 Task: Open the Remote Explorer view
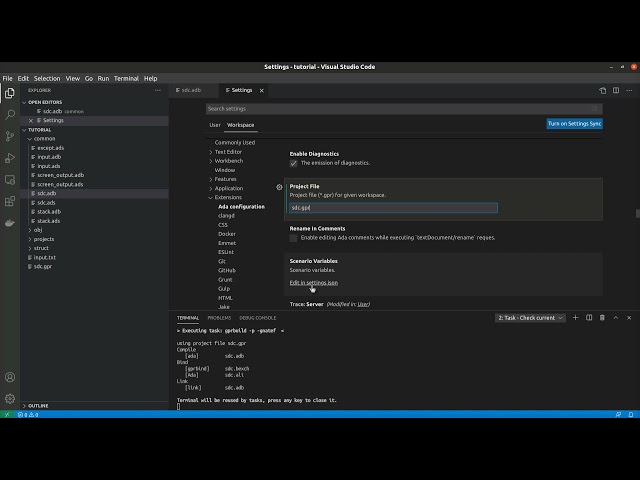coord(10,180)
